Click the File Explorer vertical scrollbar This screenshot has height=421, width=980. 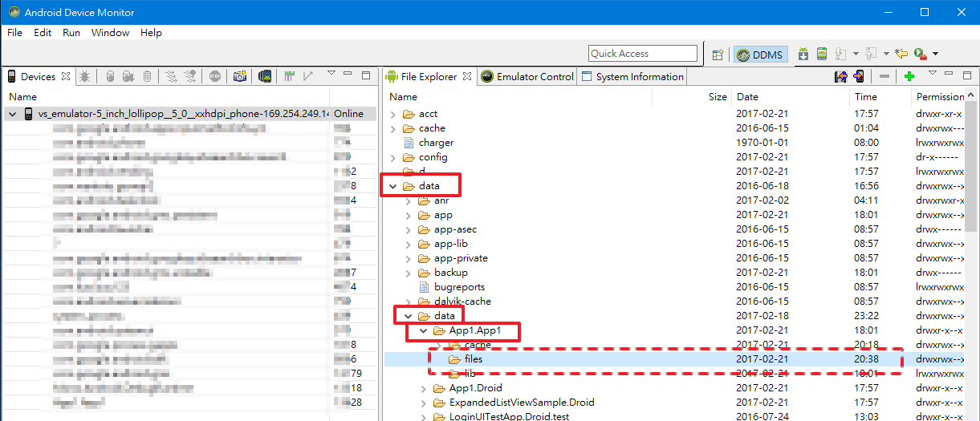tap(972, 257)
